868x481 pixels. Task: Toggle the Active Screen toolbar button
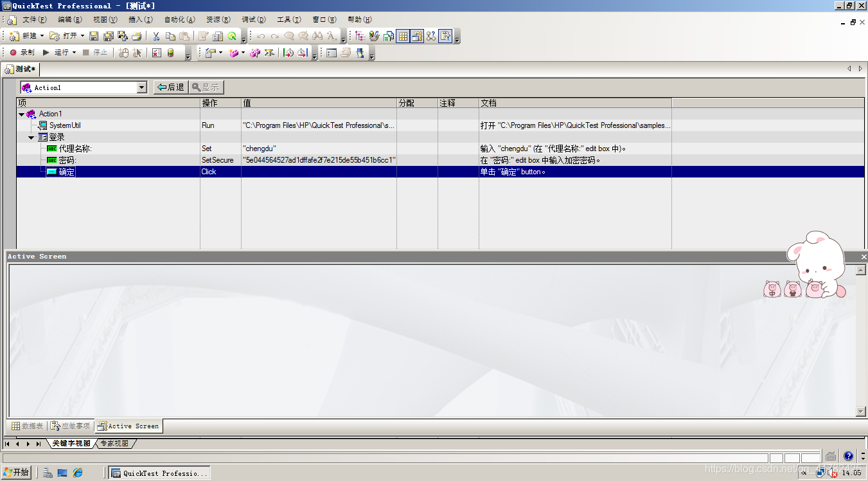tap(417, 36)
